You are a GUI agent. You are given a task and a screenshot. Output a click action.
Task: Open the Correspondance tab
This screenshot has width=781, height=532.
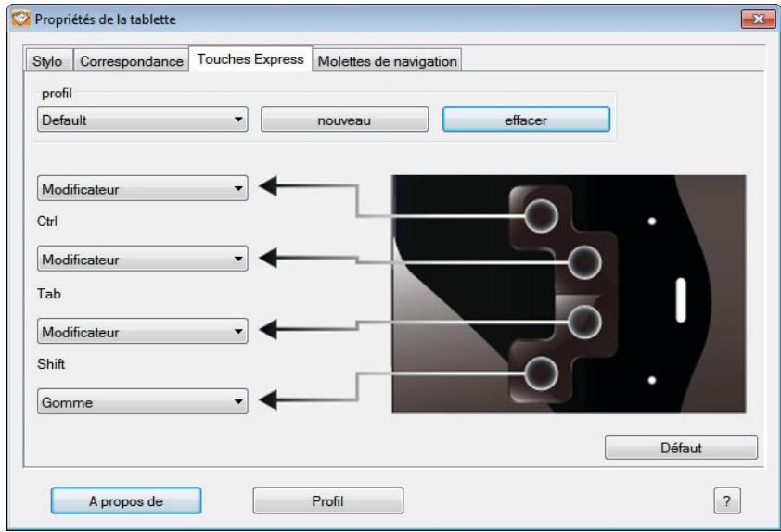tap(132, 61)
